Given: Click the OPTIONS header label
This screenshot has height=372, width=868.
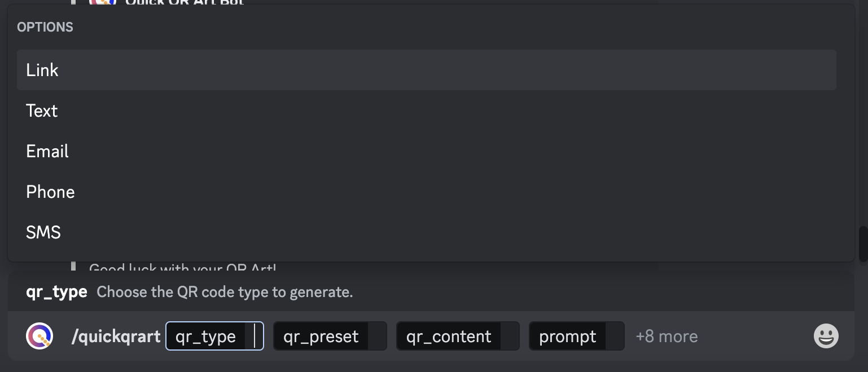Looking at the screenshot, I should click(x=45, y=27).
